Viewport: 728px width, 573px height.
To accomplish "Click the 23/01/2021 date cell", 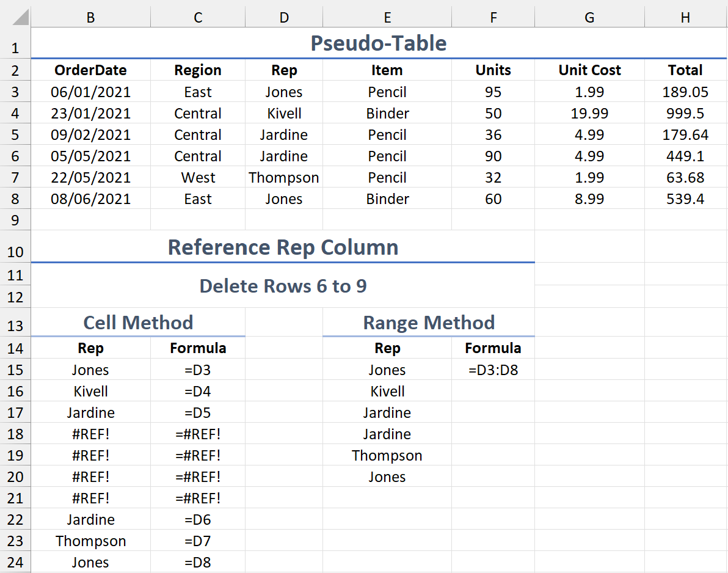I will (x=90, y=114).
